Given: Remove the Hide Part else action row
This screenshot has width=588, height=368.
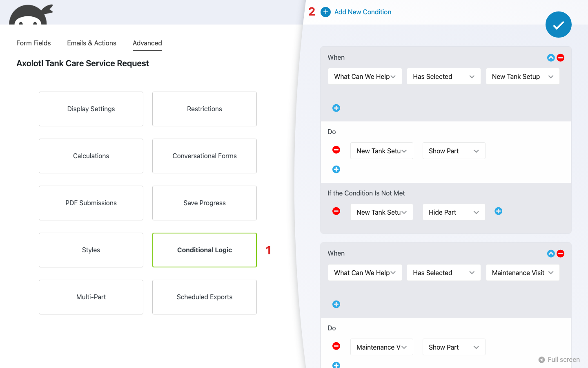Looking at the screenshot, I should (336, 211).
